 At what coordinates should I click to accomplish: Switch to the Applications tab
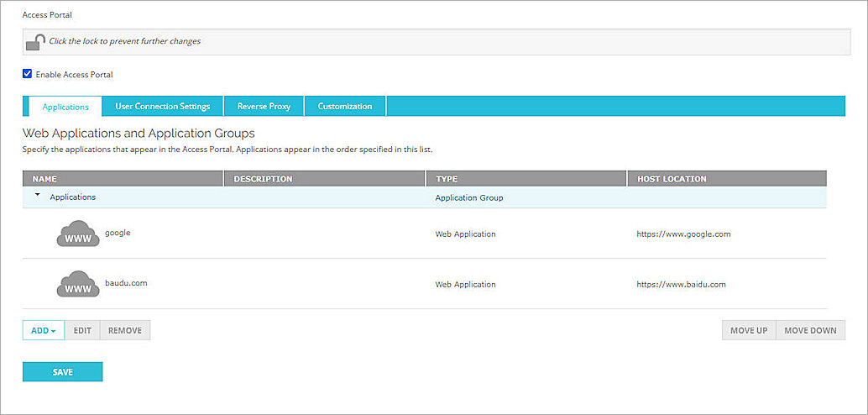[65, 107]
